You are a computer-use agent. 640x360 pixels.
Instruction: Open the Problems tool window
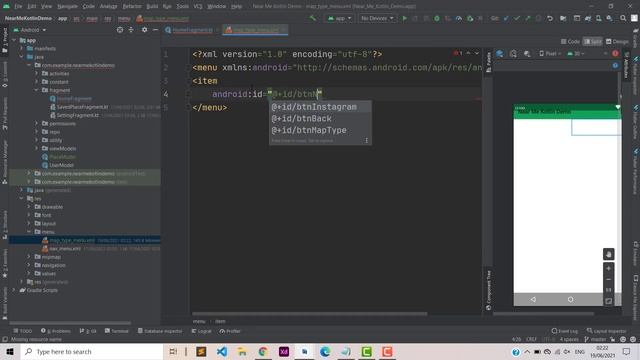pos(56,331)
